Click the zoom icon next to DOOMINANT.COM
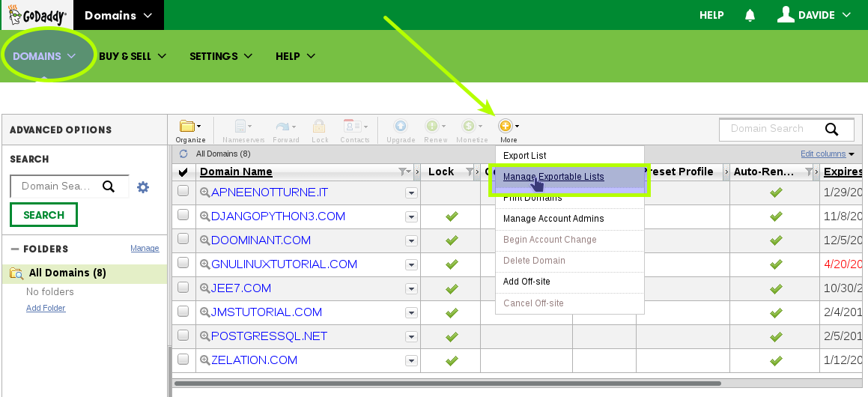868x397 pixels. 204,240
